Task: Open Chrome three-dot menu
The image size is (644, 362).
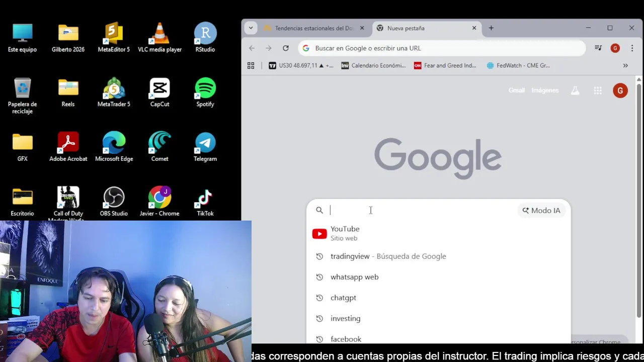Action: click(x=632, y=48)
